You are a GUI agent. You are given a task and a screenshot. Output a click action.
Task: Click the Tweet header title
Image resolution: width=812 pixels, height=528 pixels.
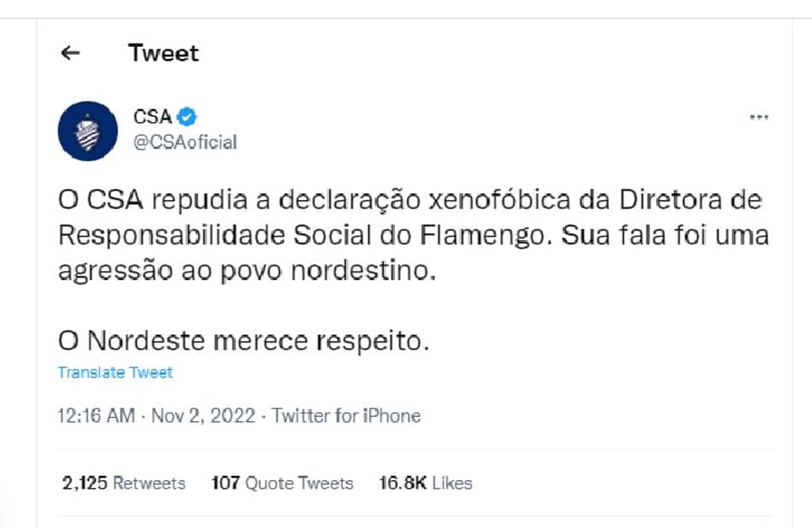click(x=163, y=53)
